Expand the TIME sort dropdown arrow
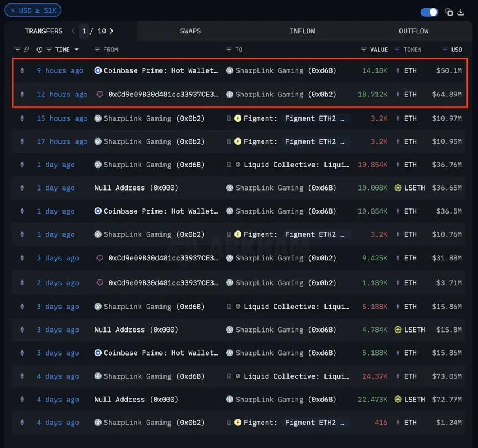478x448 pixels. (77, 50)
